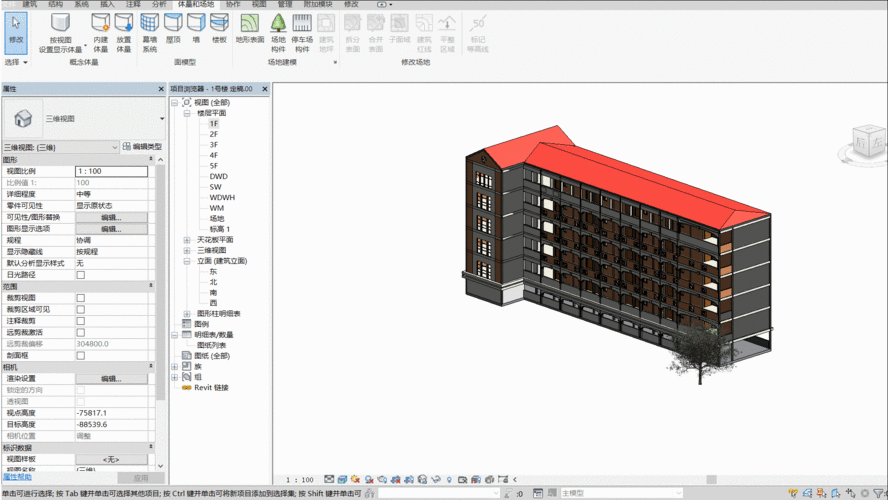Viewport: 888px width, 500px height.
Task: Close the 项目浏览器 project browser panel
Action: tap(264, 89)
